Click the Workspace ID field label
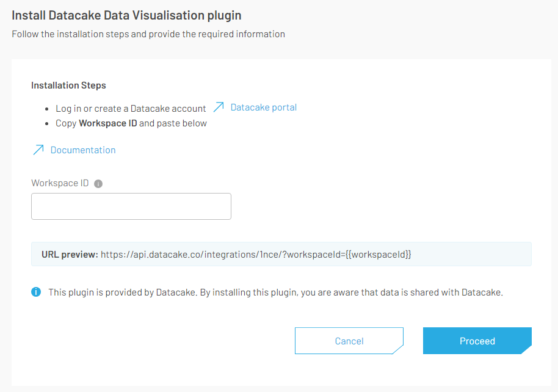The image size is (558, 392). [60, 183]
